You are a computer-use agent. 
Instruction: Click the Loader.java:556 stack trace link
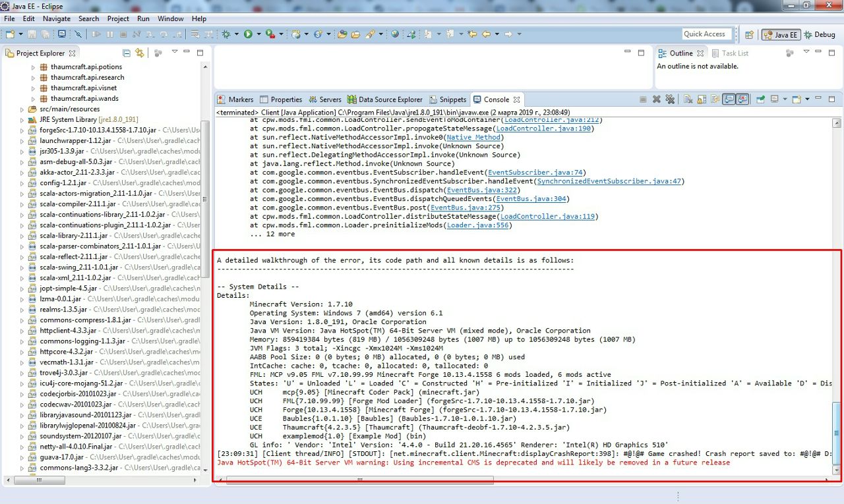[478, 225]
